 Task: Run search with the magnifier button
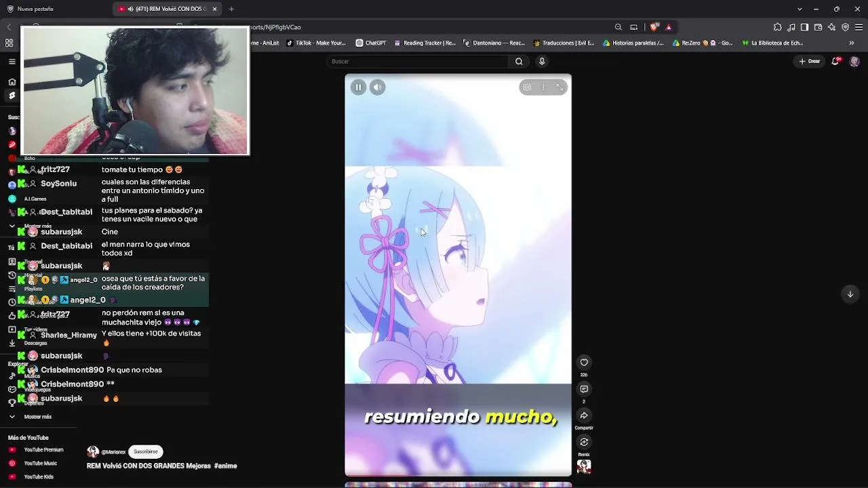[x=519, y=62]
